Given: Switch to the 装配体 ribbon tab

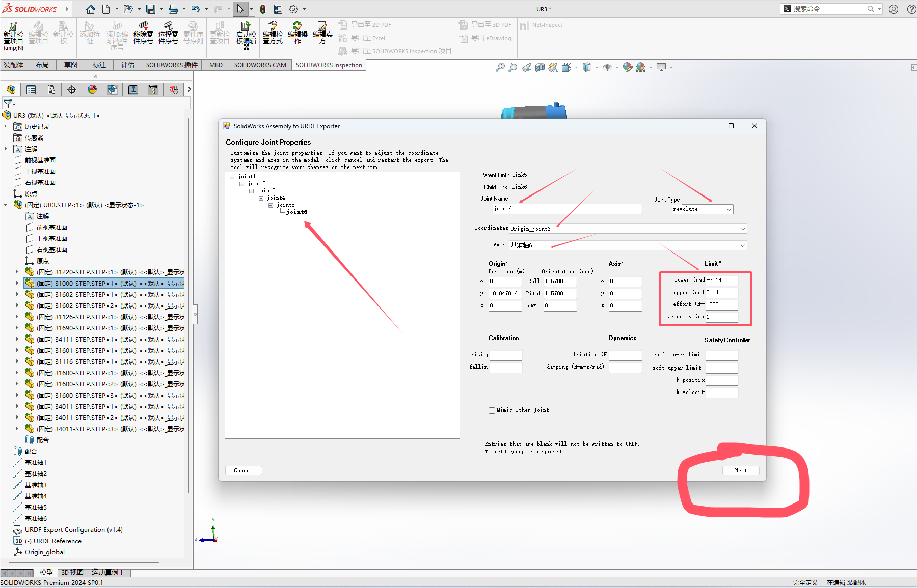Looking at the screenshot, I should [14, 65].
